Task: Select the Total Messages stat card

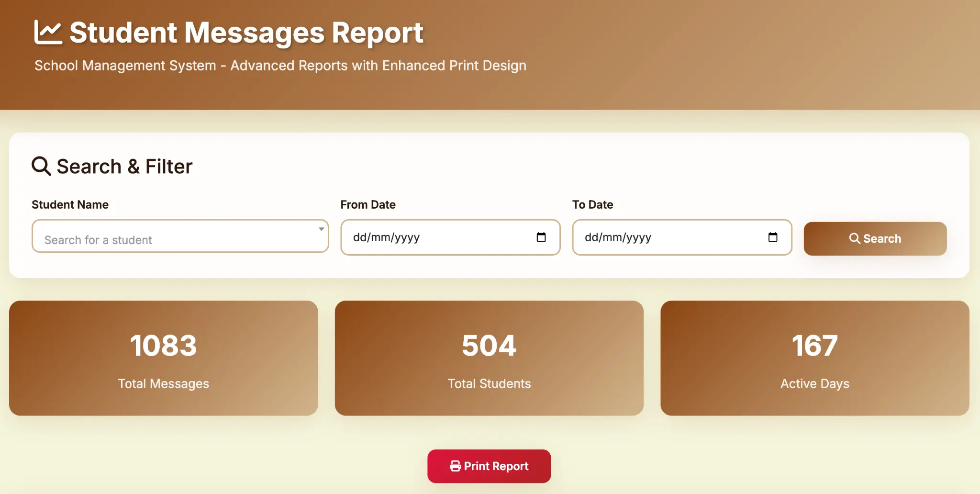Action: coord(164,358)
